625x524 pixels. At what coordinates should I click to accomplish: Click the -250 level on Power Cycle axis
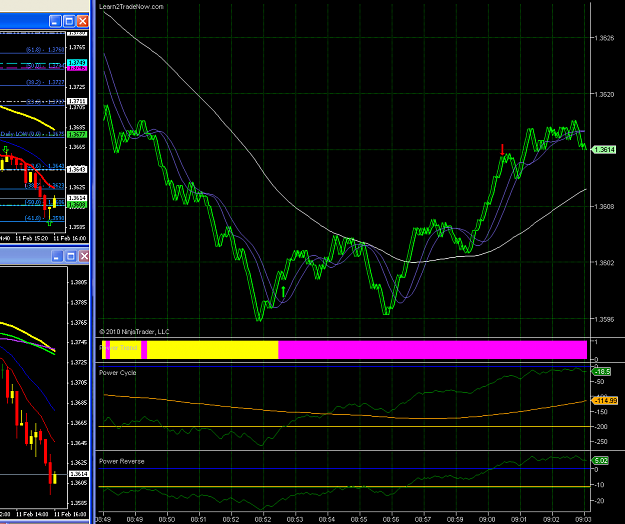[x=601, y=442]
